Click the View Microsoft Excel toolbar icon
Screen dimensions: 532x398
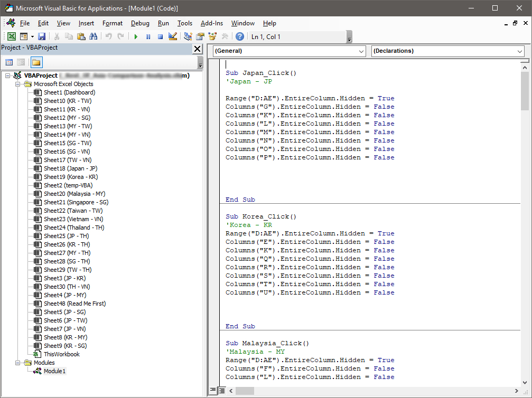(x=11, y=36)
